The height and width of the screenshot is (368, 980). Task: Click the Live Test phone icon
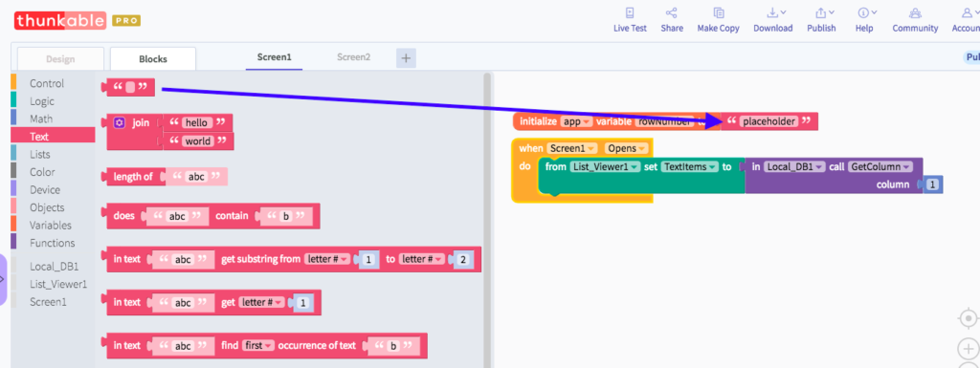[x=630, y=12]
